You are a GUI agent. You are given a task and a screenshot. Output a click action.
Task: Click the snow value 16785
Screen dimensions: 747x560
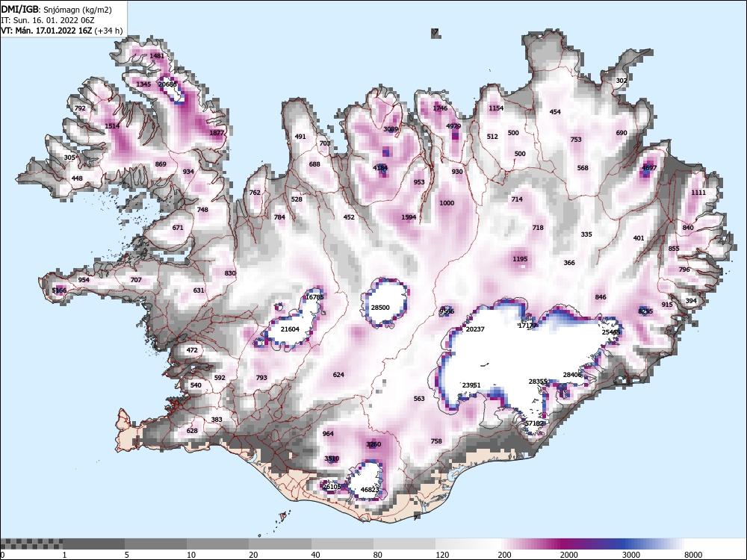(314, 297)
